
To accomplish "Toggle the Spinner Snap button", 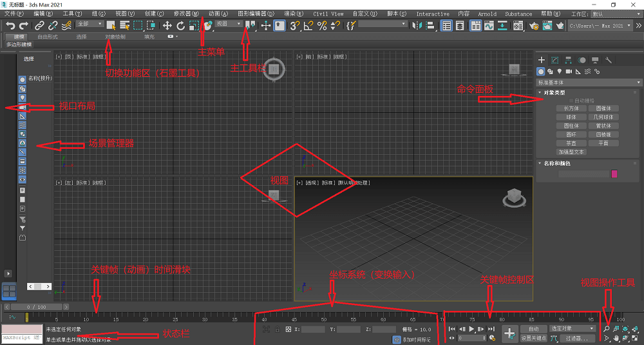I will (335, 26).
